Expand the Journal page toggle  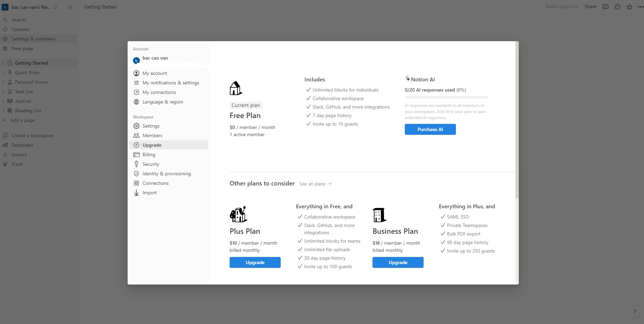(x=3, y=101)
